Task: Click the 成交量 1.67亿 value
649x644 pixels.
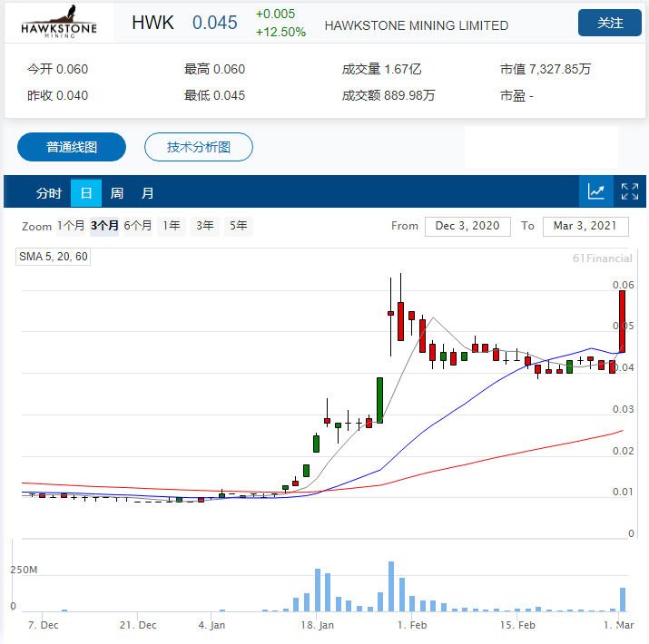Action: coord(381,69)
